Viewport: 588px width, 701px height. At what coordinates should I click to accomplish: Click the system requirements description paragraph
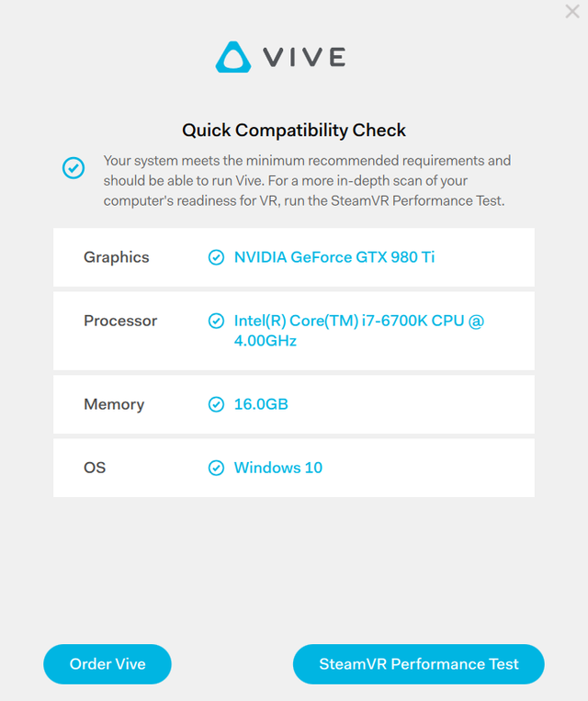(306, 180)
